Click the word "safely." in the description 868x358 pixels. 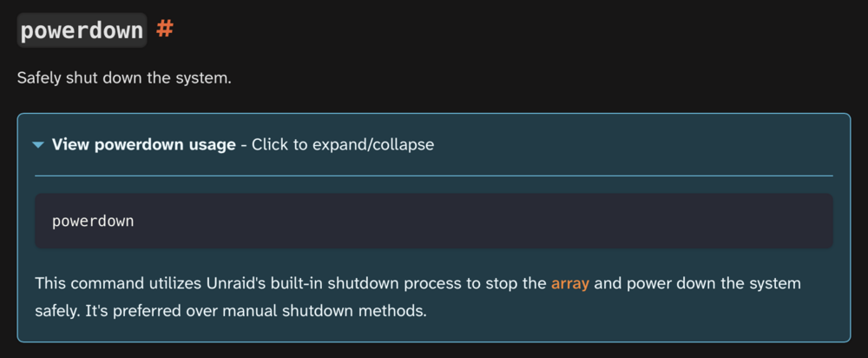point(57,311)
